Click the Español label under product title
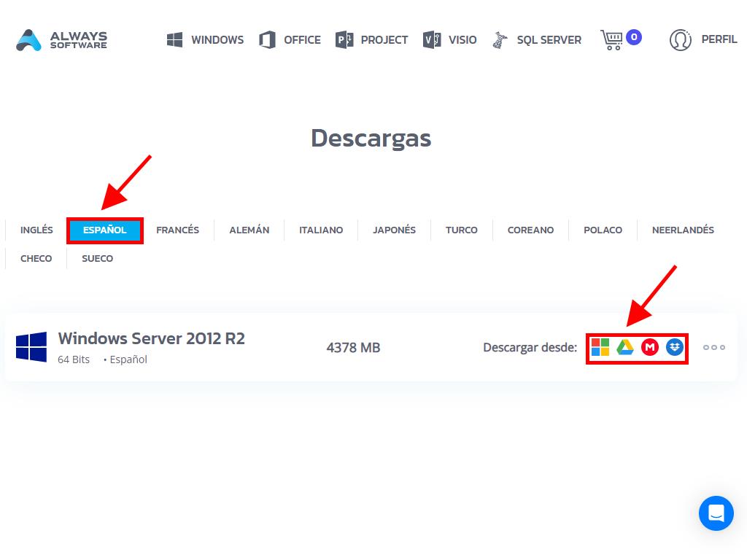747x560 pixels. pyautogui.click(x=128, y=359)
